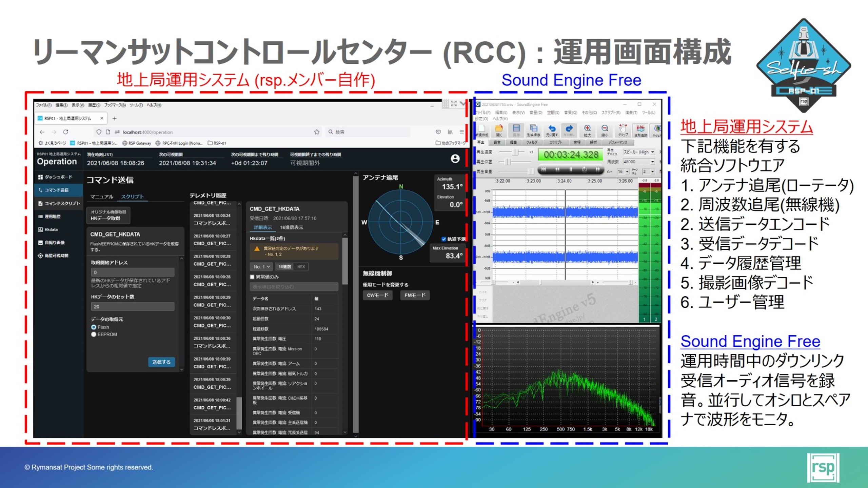The height and width of the screenshot is (488, 868).
Task: Check the 異常値のみ checkbox
Action: 252,277
